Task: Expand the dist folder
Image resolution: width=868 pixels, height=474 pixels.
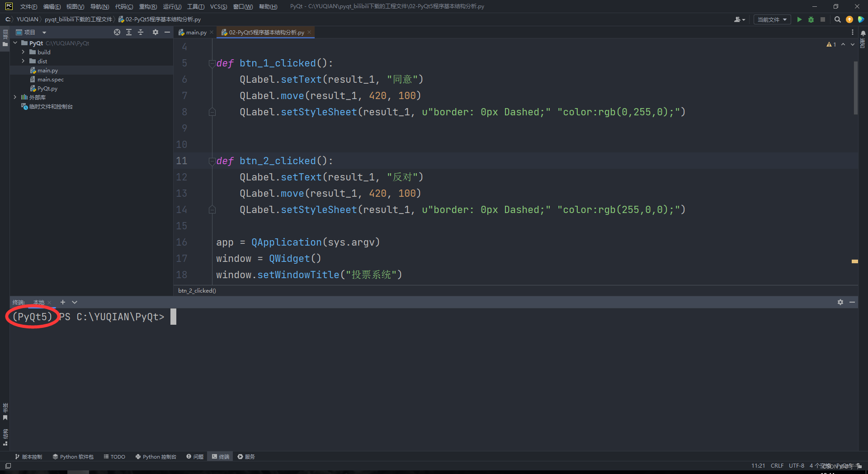Action: (23, 61)
